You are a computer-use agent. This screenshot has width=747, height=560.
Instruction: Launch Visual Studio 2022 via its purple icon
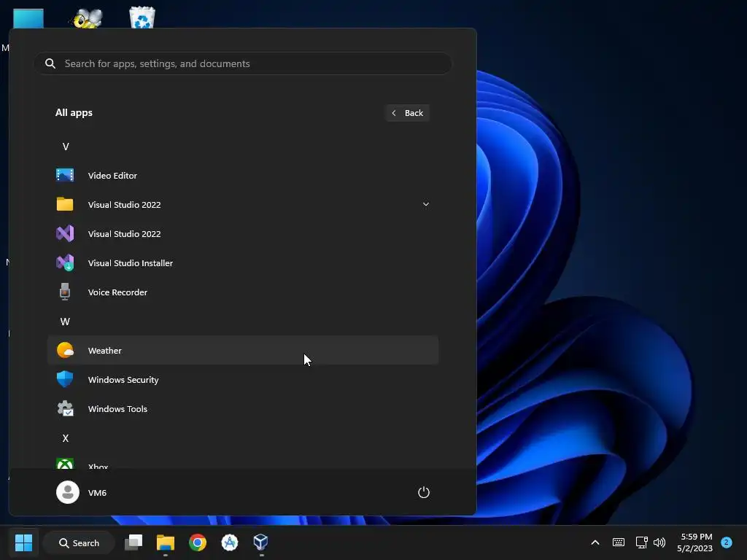65,233
